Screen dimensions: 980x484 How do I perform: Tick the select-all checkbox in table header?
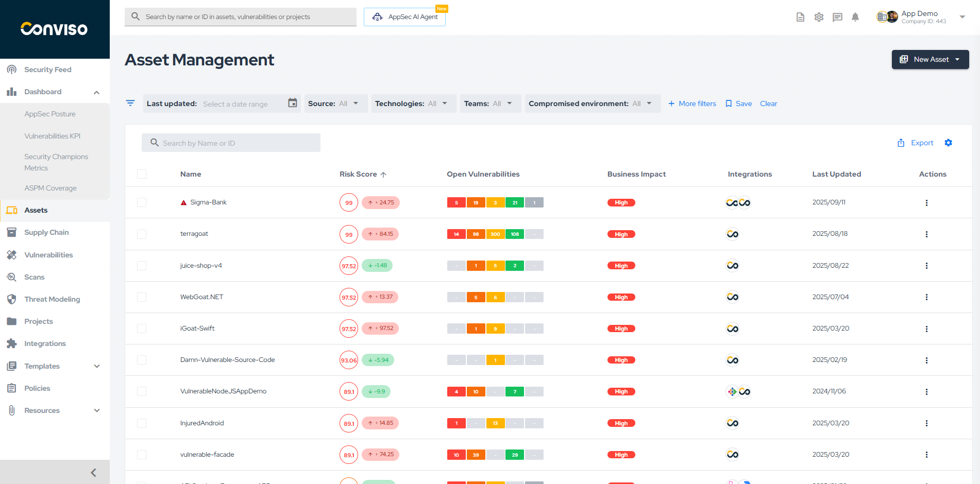(x=142, y=174)
